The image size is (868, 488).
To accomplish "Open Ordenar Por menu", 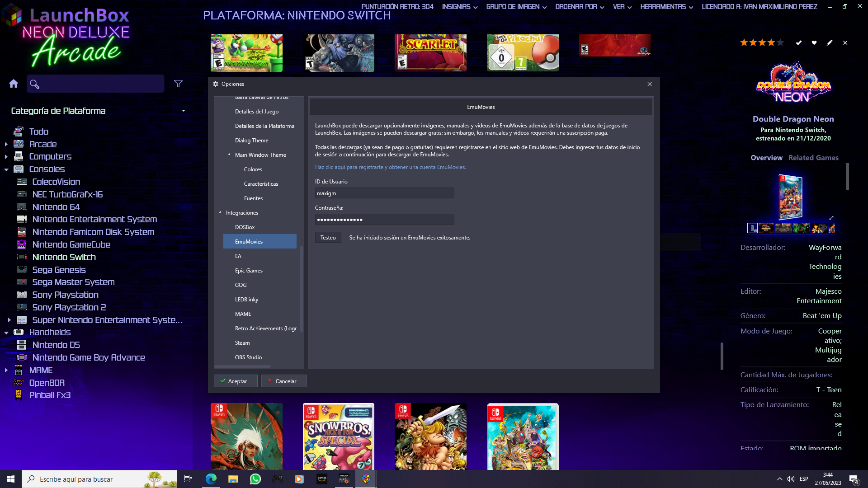I will pos(580,7).
